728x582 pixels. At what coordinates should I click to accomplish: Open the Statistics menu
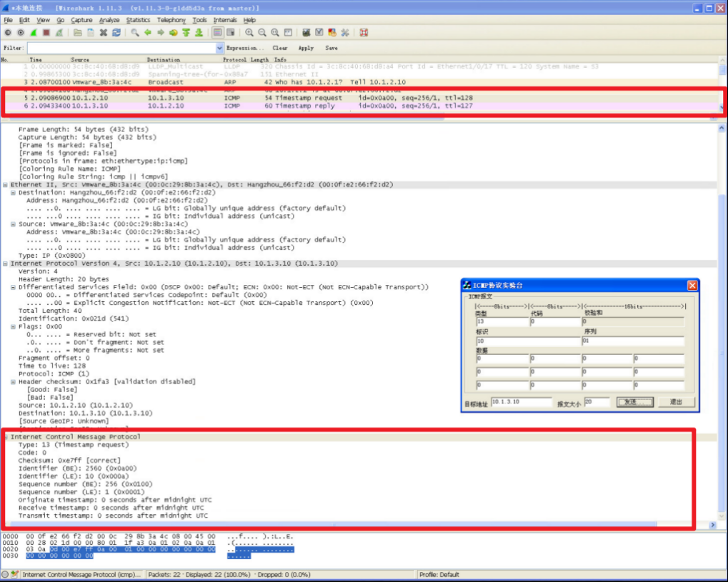[139, 20]
